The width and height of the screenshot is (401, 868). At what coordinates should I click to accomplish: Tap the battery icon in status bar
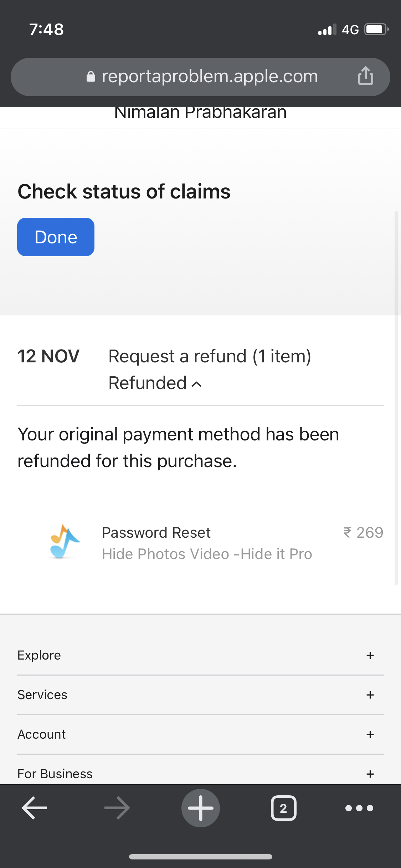click(x=376, y=29)
